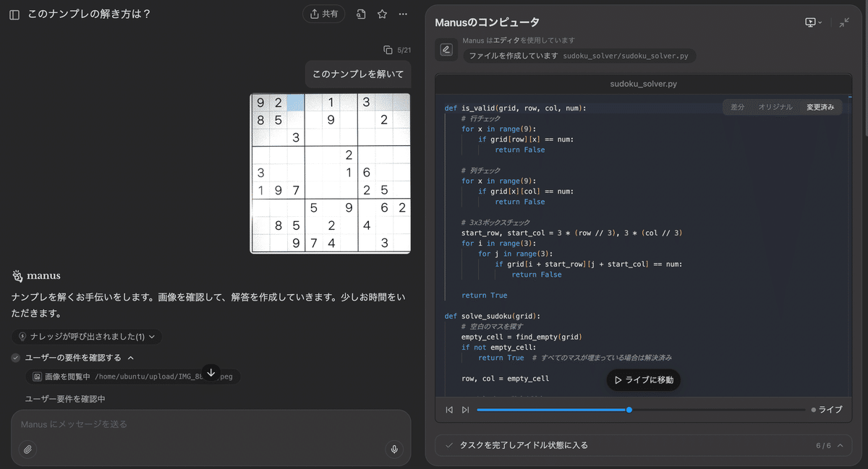Click the attachment paperclip icon in message box

pos(27,449)
